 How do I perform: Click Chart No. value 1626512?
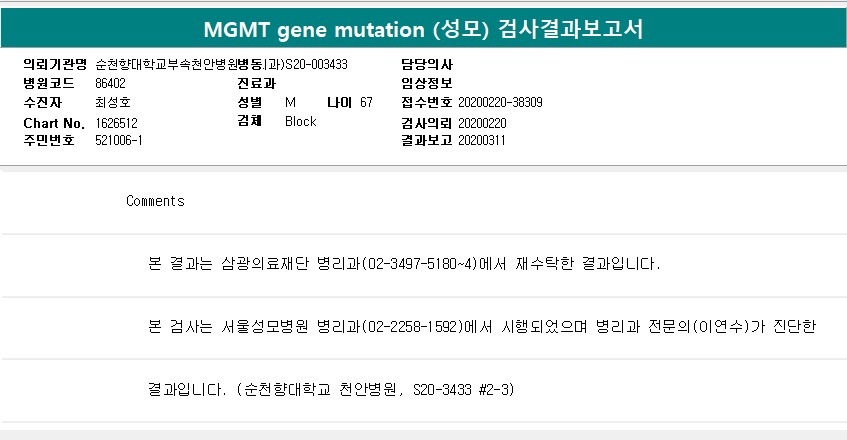116,123
